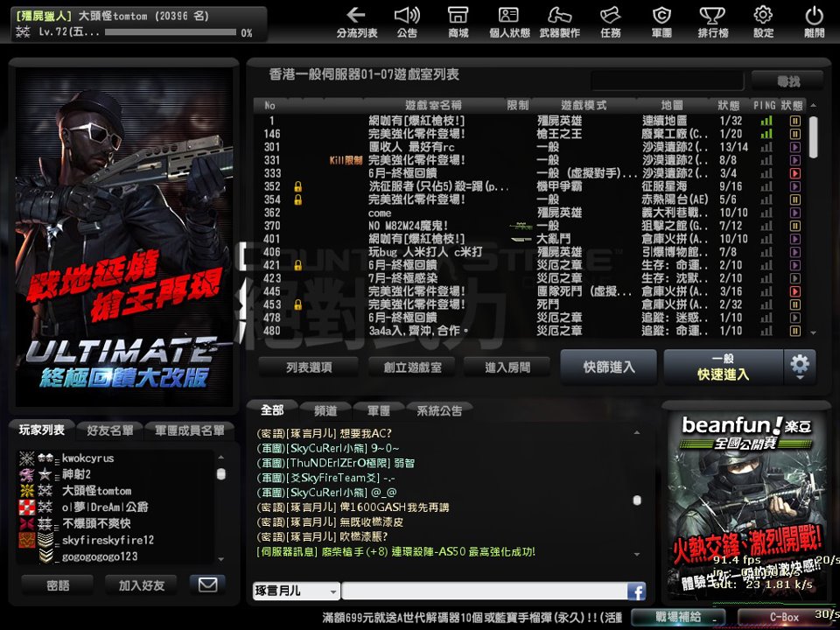Click the 戰場補給 button
840x630 pixels.
(x=677, y=617)
